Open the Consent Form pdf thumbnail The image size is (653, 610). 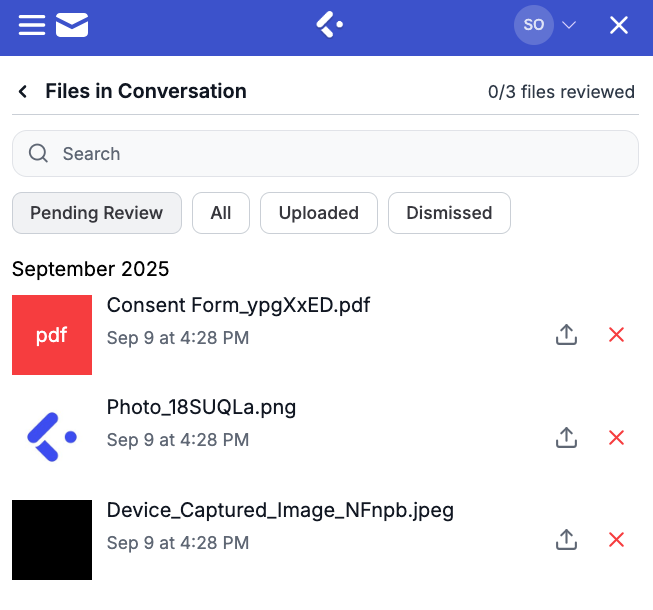click(52, 335)
